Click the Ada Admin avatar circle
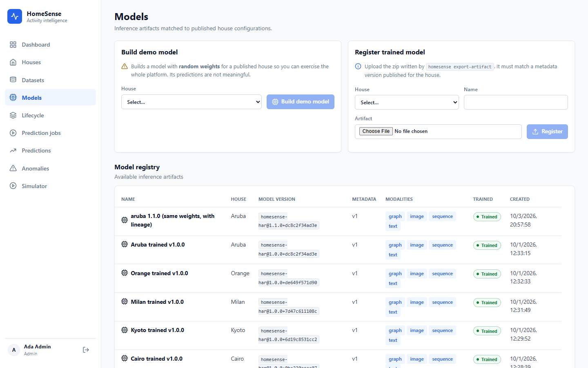 point(14,350)
